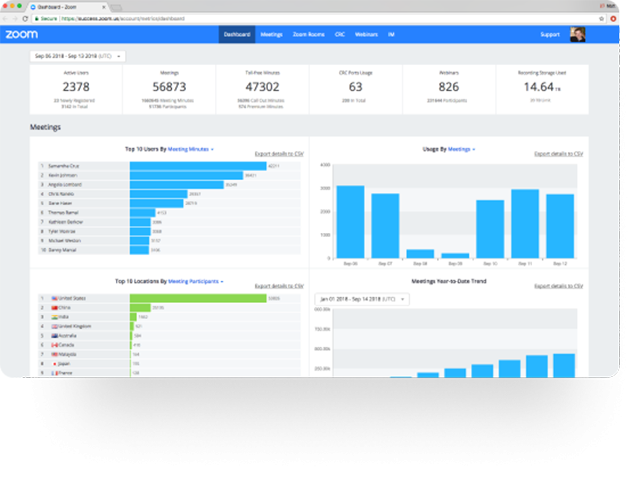Click the Sep 10 usage bar
The width and height of the screenshot is (640, 479).
pos(490,229)
